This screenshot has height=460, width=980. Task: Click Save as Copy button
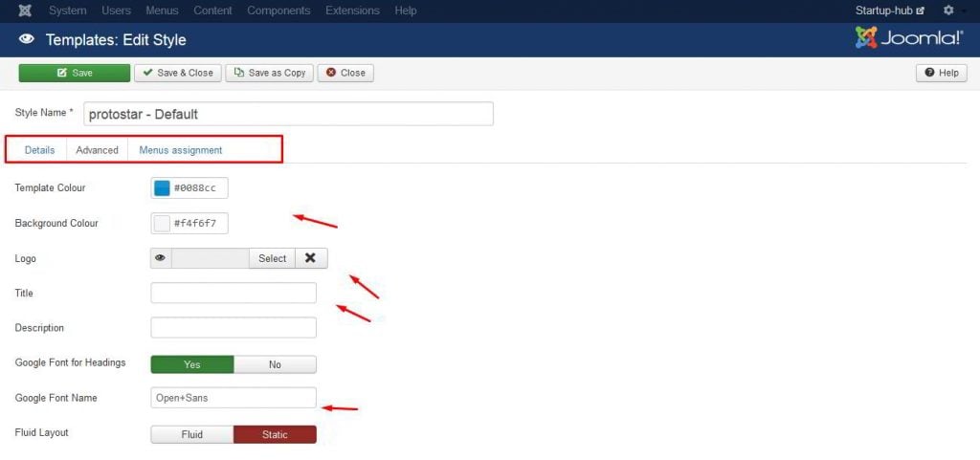270,73
